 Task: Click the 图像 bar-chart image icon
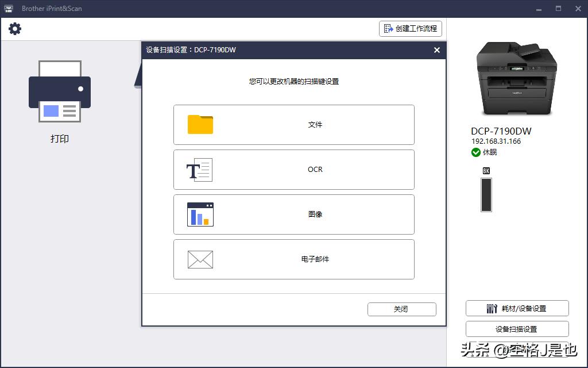click(x=199, y=214)
